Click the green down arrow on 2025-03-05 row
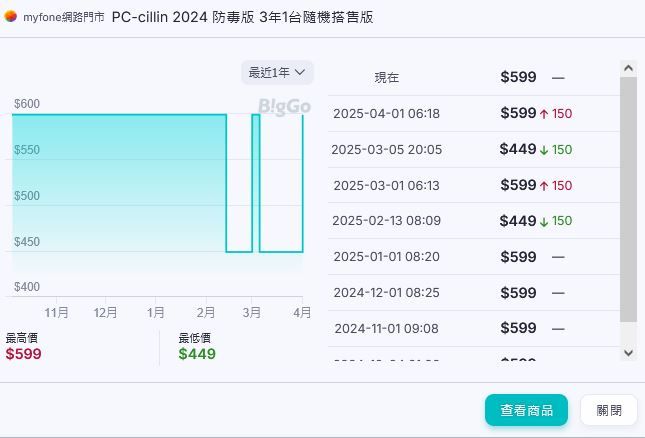This screenshot has height=438, width=645. [544, 150]
